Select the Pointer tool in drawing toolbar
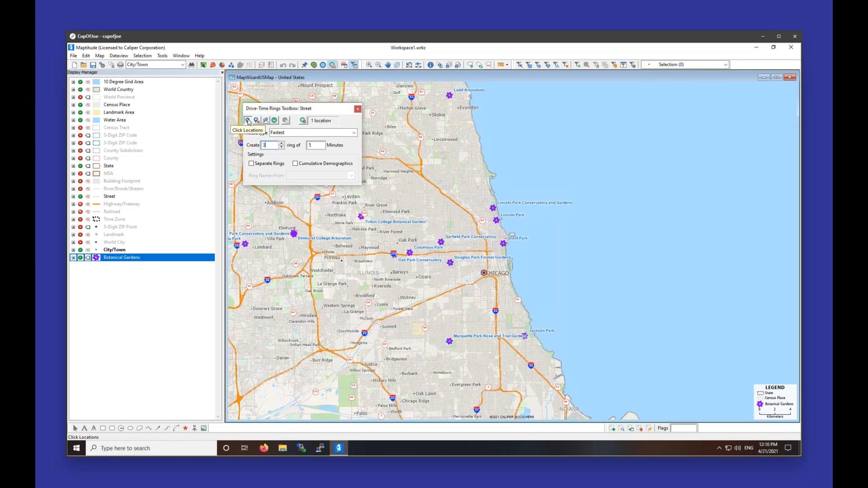 (75, 428)
